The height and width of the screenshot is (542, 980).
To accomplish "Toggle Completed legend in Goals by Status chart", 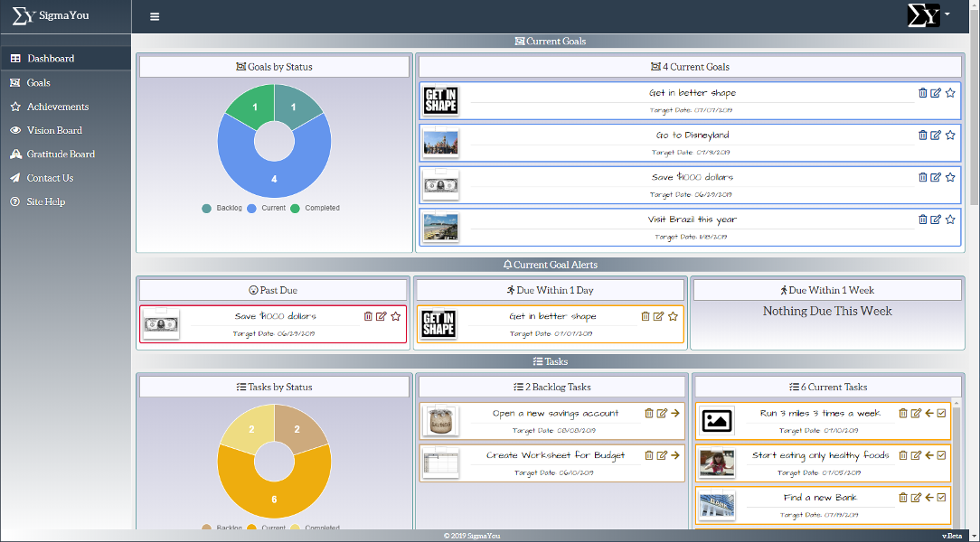I will [315, 208].
